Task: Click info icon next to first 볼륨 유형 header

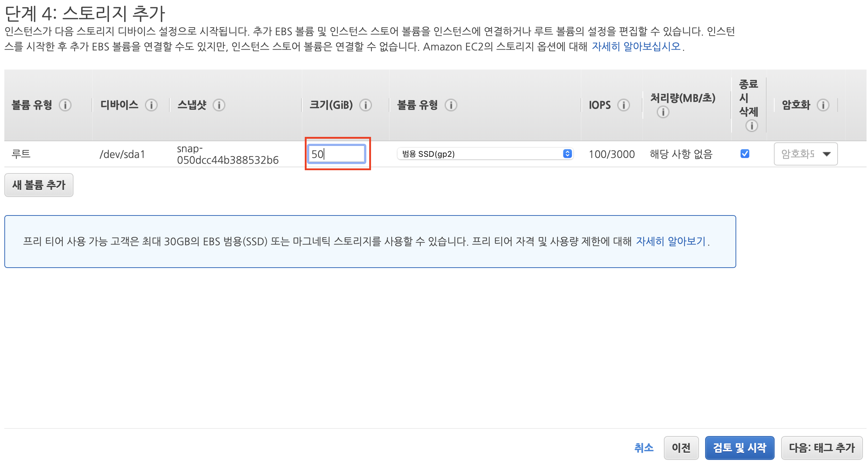Action: point(65,105)
